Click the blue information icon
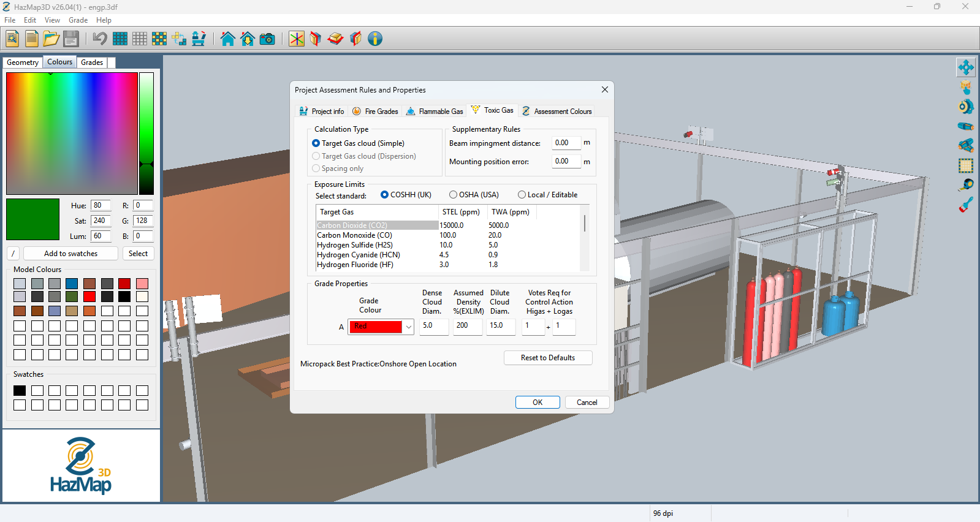980x522 pixels. pyautogui.click(x=375, y=39)
